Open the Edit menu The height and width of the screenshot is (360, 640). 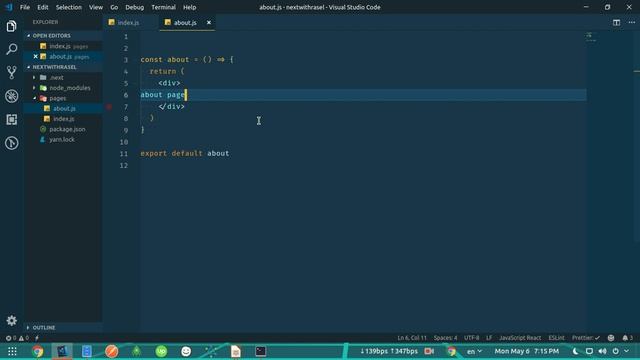(42, 7)
